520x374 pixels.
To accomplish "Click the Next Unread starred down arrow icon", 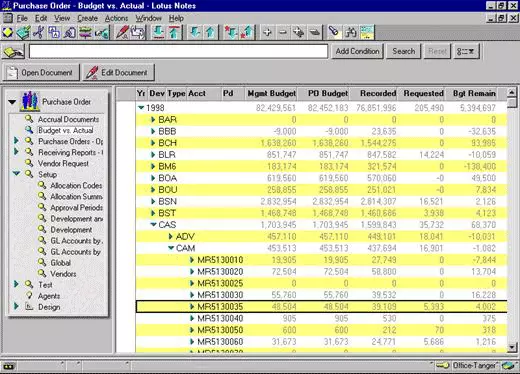I will [x=231, y=33].
